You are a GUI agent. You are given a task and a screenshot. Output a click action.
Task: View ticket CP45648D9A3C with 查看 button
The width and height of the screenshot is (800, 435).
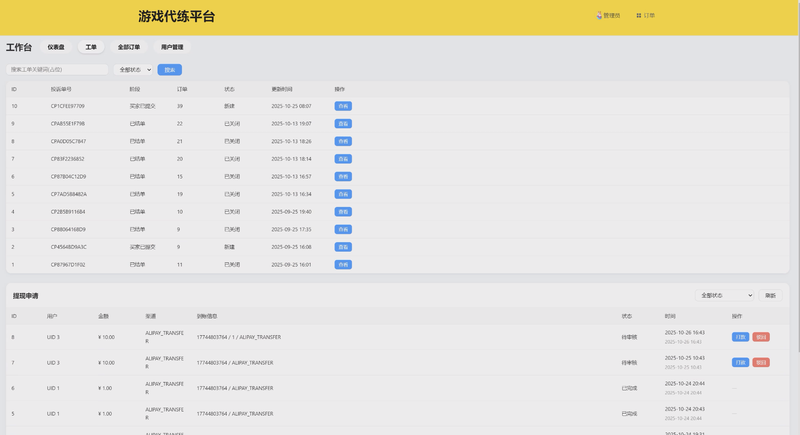[343, 247]
